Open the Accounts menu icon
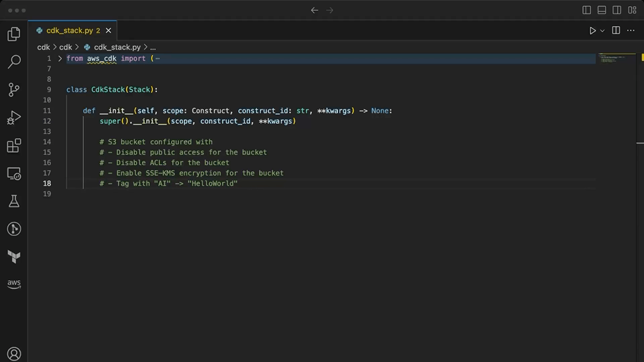The height and width of the screenshot is (362, 644). [13, 353]
